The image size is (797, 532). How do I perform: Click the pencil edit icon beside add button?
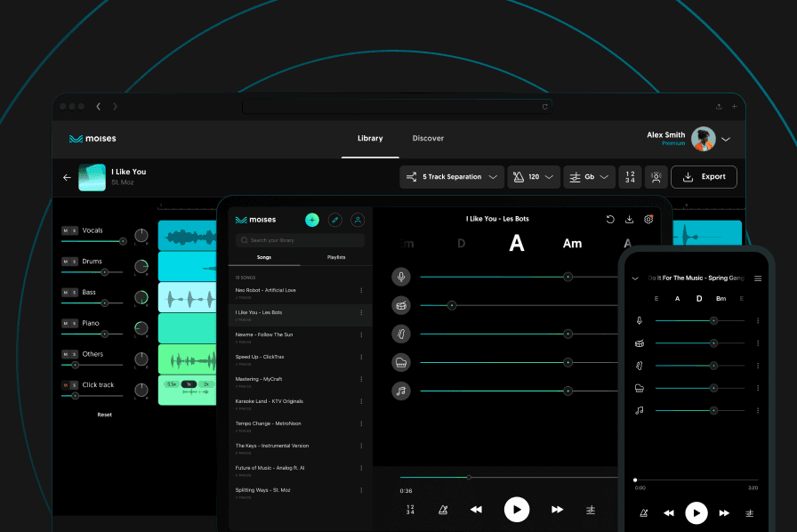tap(335, 220)
